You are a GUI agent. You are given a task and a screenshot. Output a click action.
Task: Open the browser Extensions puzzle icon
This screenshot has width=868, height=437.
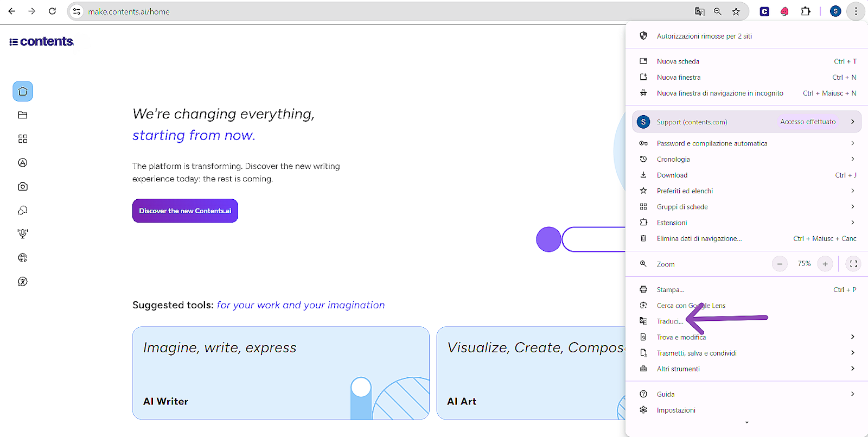tap(806, 11)
